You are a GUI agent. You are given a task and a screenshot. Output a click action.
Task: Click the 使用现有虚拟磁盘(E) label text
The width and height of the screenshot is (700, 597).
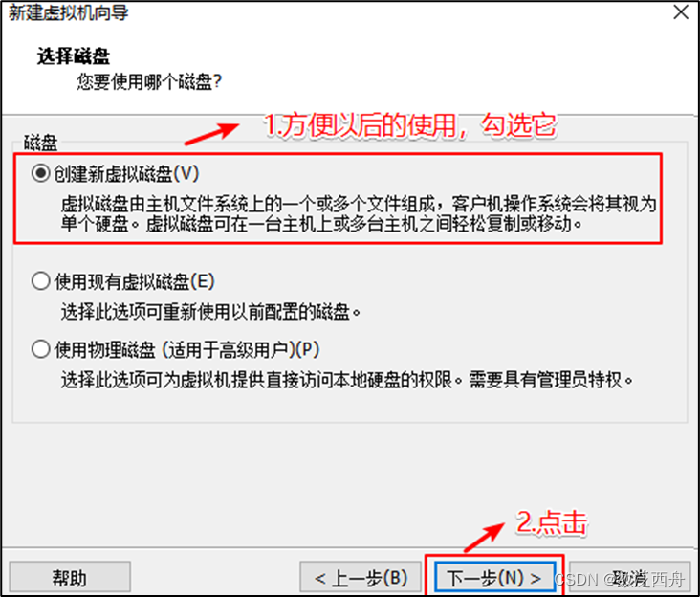click(135, 281)
